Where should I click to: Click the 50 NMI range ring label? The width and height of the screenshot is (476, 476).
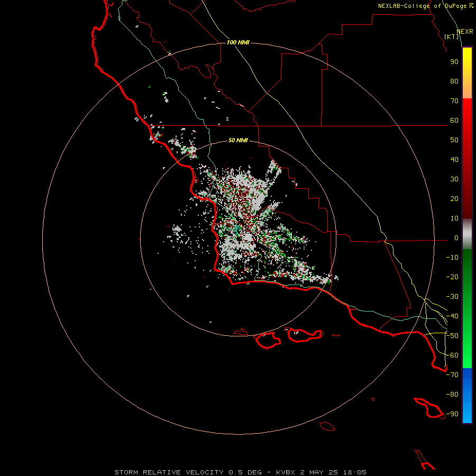coord(238,140)
